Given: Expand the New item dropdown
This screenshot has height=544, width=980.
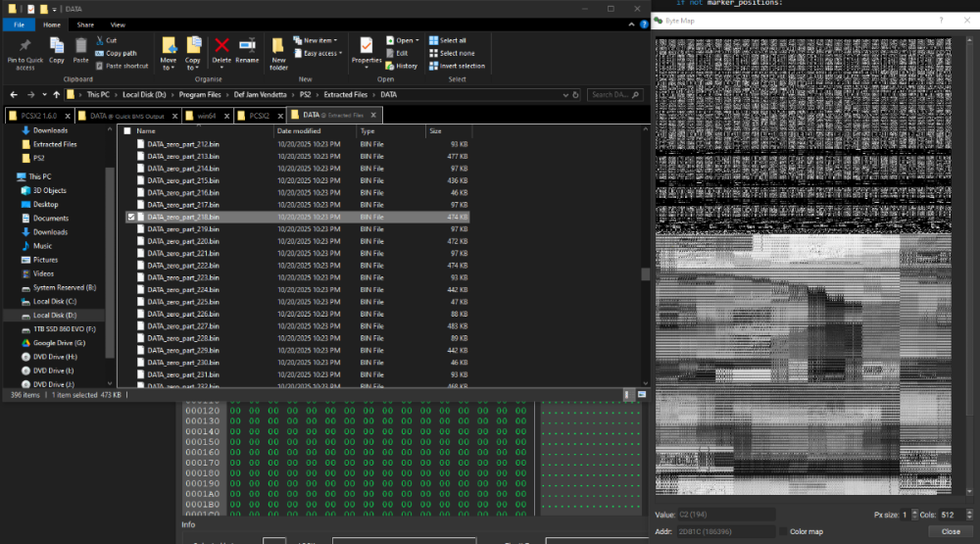Looking at the screenshot, I should (x=318, y=40).
